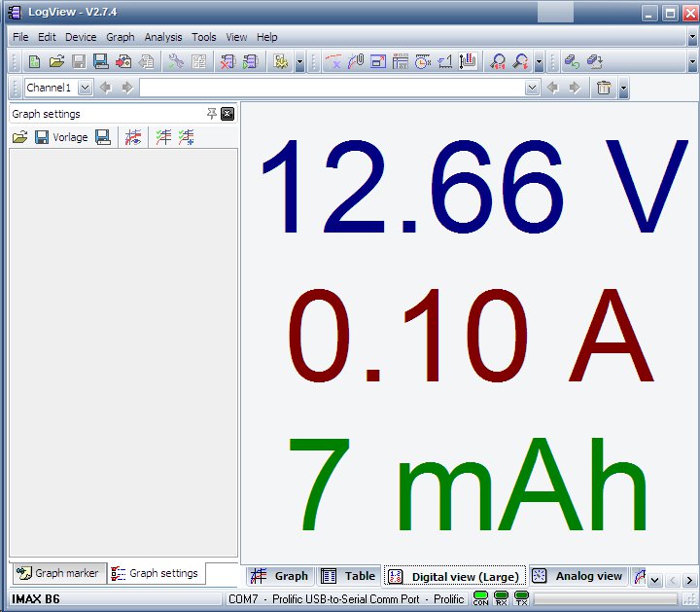Screen dimensions: 700x612
Task: Click the open folder icon in main toolbar
Action: pos(56,61)
